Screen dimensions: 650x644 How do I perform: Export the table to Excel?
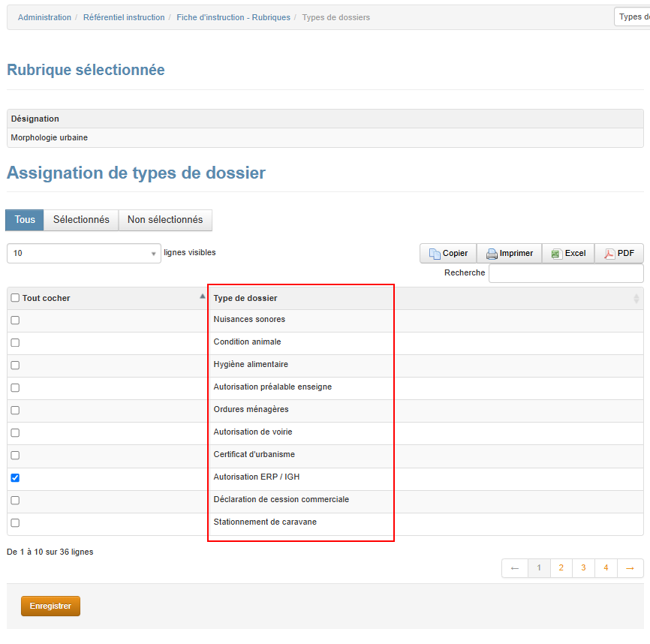pos(568,254)
